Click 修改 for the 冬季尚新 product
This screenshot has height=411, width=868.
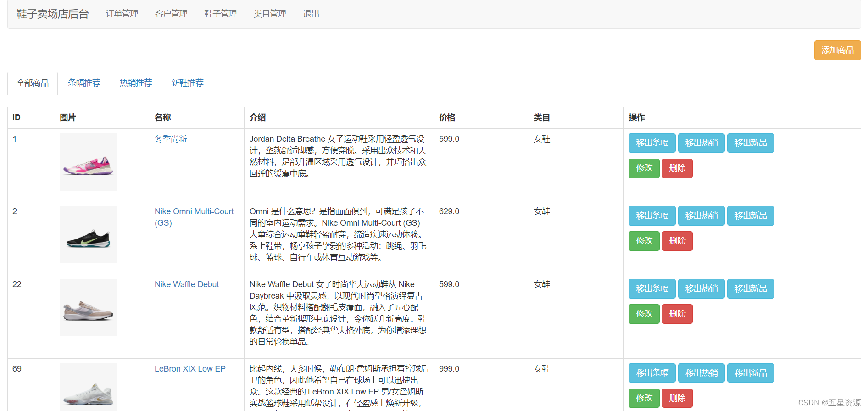click(644, 168)
